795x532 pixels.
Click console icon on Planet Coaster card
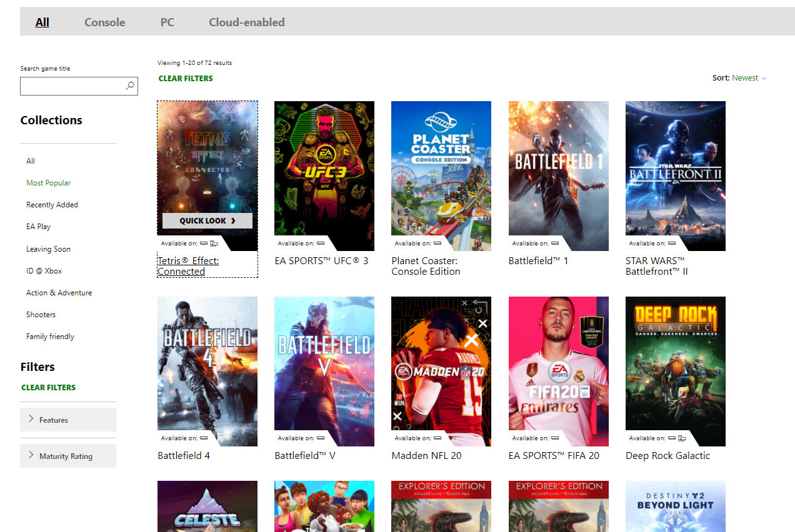(437, 244)
